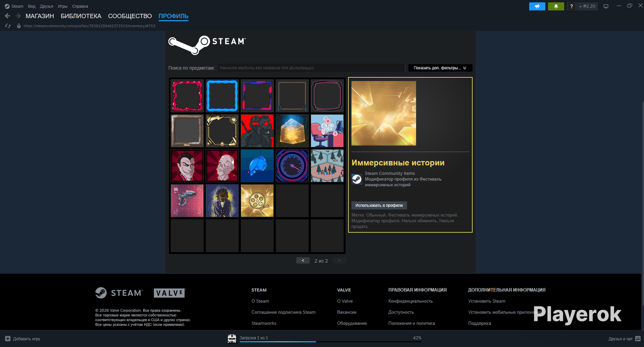Open the О Steam footer link

260,301
